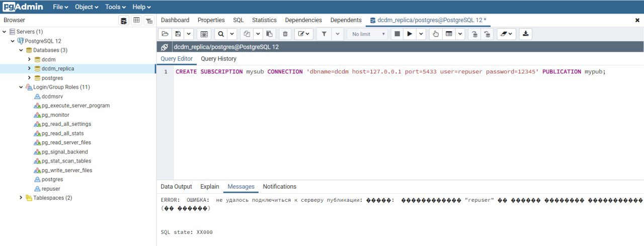Select the Messages tab
This screenshot has height=246, width=644.
point(241,187)
